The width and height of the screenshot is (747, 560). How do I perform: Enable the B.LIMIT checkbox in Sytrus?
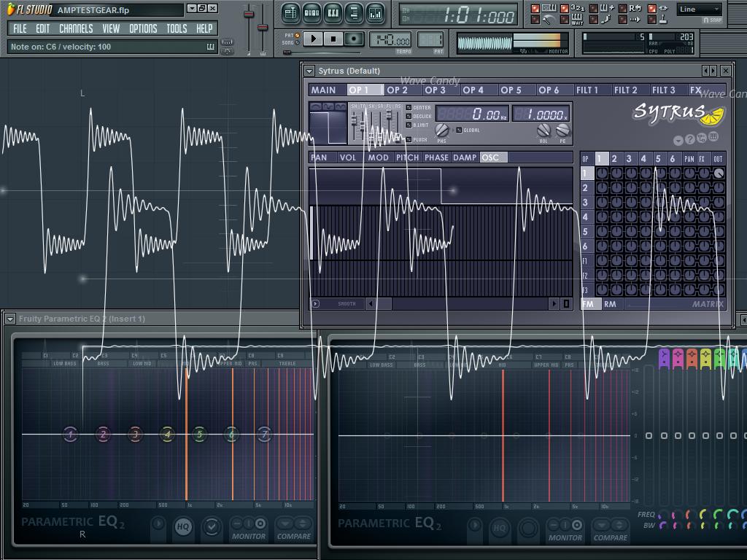[409, 125]
